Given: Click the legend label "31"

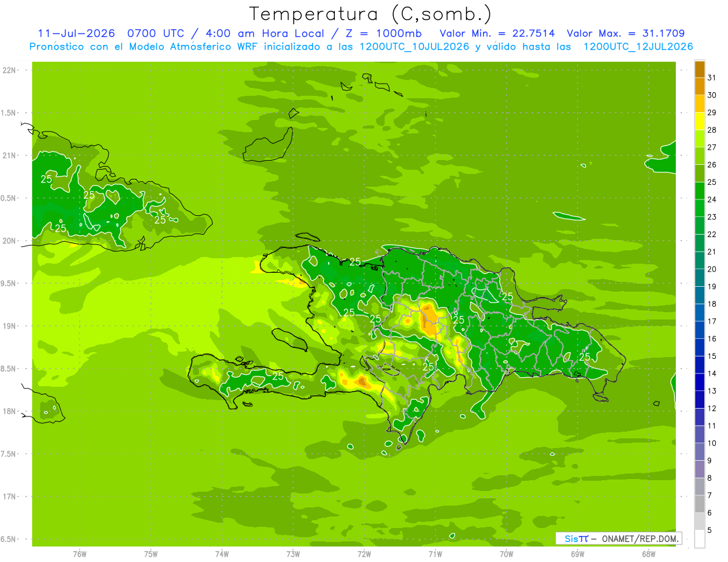Looking at the screenshot, I should (x=712, y=78).
